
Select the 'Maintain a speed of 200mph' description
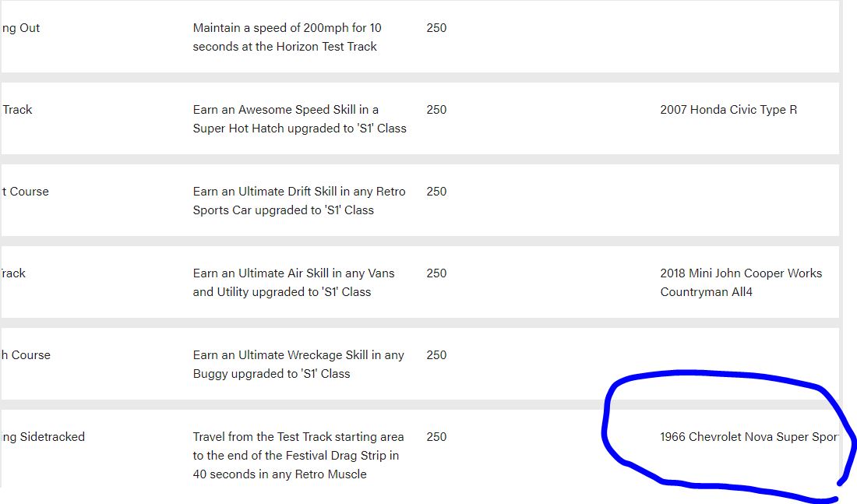pos(287,37)
